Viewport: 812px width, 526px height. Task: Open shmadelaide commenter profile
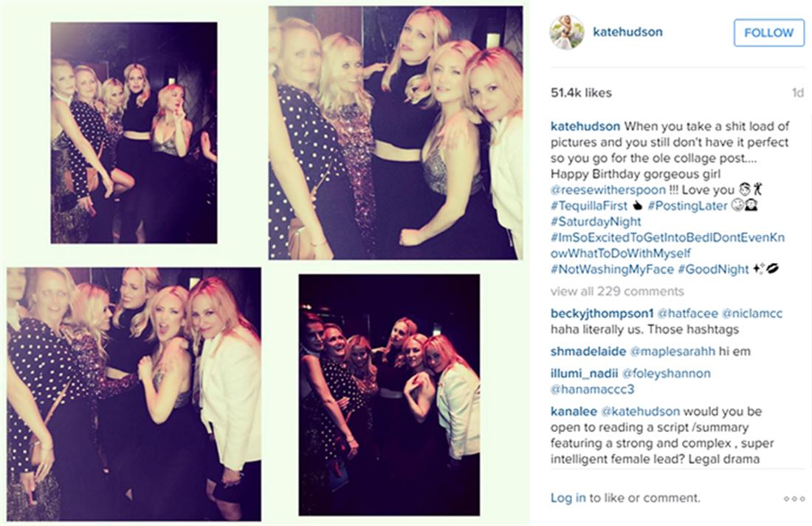point(588,352)
